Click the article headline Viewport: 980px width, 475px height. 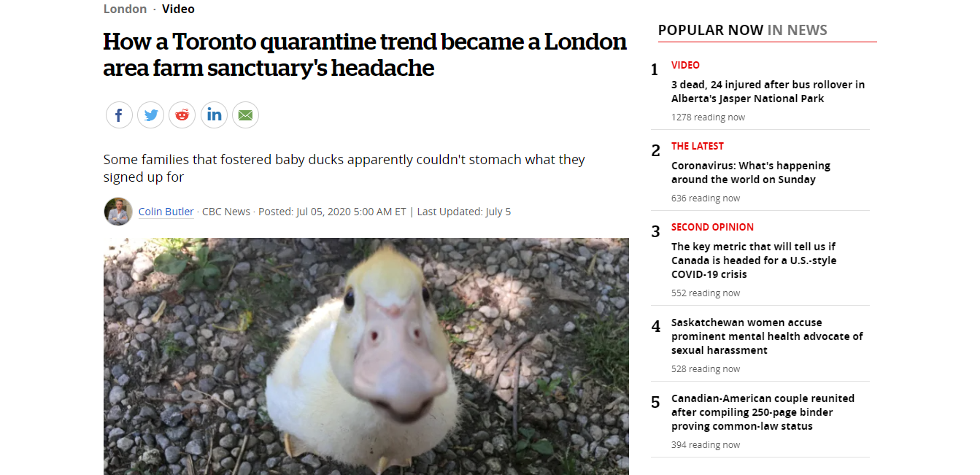click(365, 55)
